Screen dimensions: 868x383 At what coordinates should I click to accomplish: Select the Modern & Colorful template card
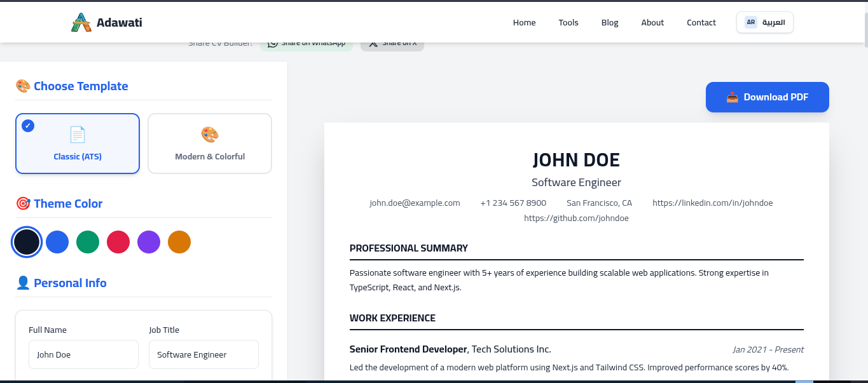pos(210,144)
